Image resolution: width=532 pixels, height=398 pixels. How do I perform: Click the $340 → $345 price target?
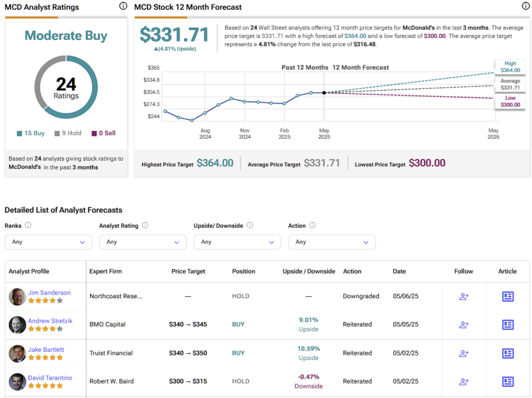click(x=188, y=324)
